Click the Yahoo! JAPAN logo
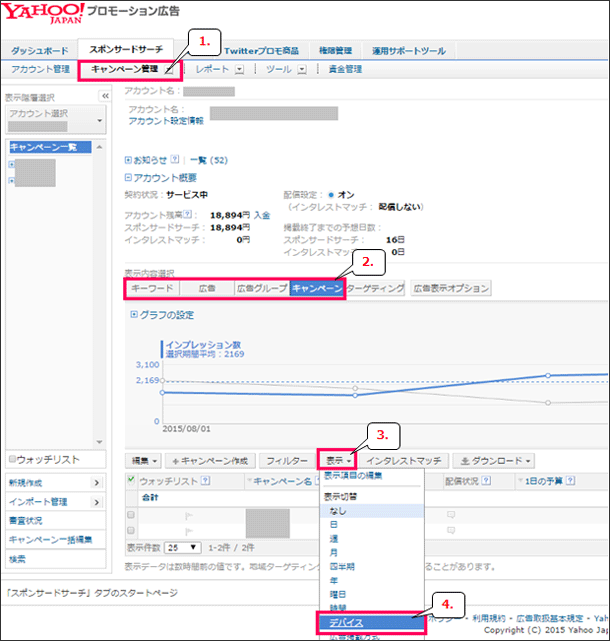610x641 pixels. click(x=43, y=13)
